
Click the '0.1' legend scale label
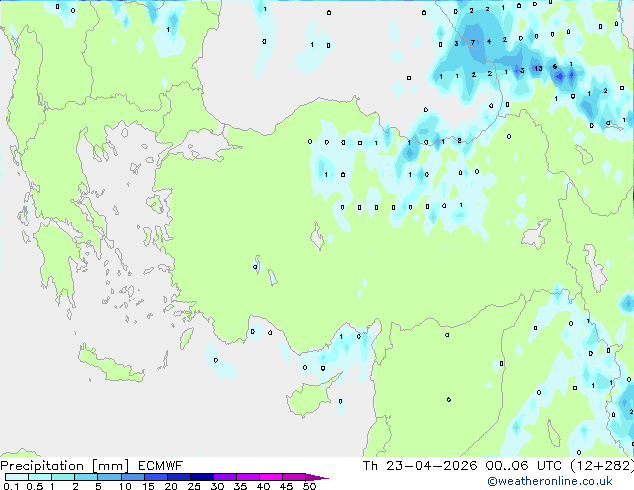11,486
